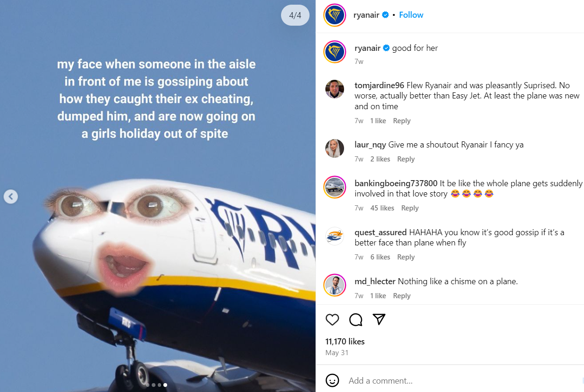Screen dimensions: 584x392
Task: Click the verified badge beside the caption username
Action: point(386,48)
